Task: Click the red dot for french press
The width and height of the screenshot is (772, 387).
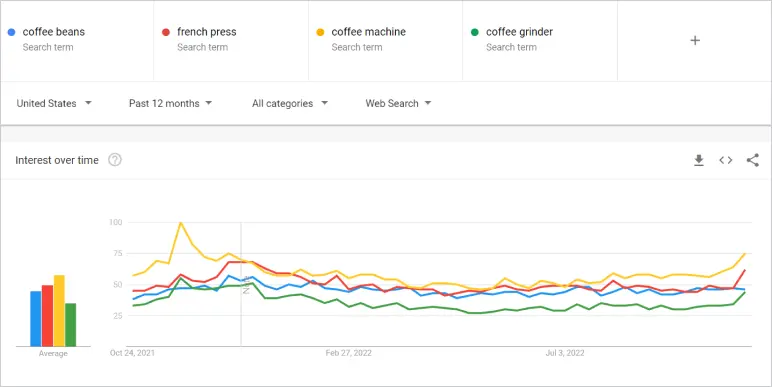Action: click(166, 32)
